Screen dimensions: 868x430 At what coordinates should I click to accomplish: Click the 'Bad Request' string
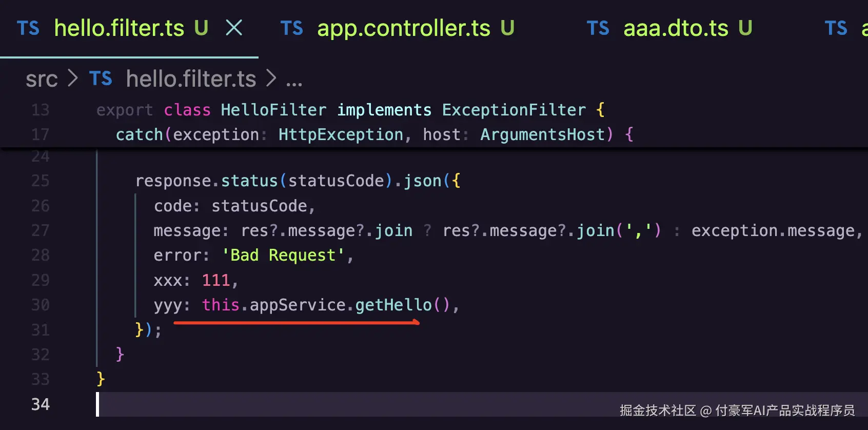[283, 255]
